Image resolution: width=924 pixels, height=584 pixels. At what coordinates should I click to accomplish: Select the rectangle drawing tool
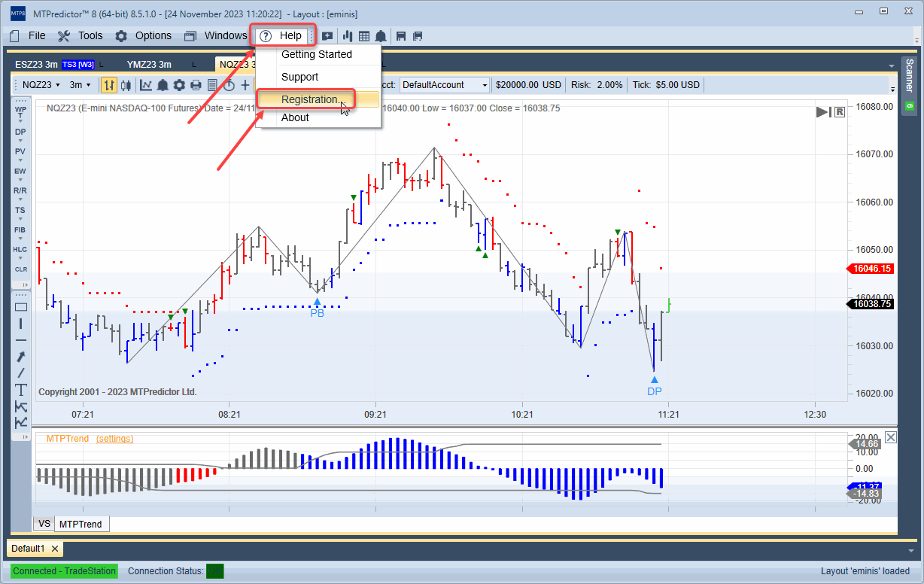click(x=21, y=306)
